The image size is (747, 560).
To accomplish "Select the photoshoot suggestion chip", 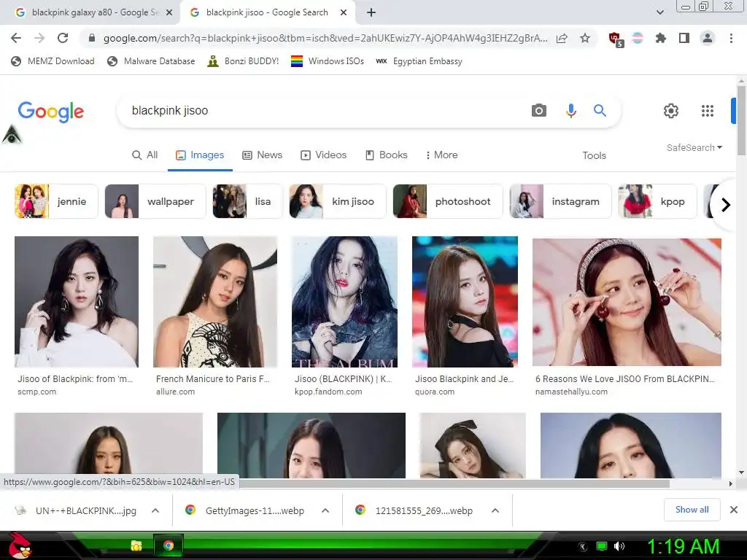I will coord(447,201).
